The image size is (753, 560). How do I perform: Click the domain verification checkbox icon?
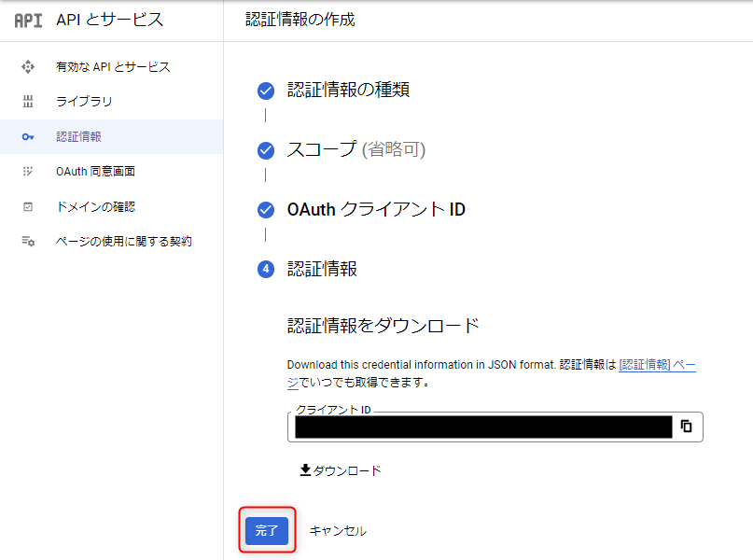click(x=28, y=207)
